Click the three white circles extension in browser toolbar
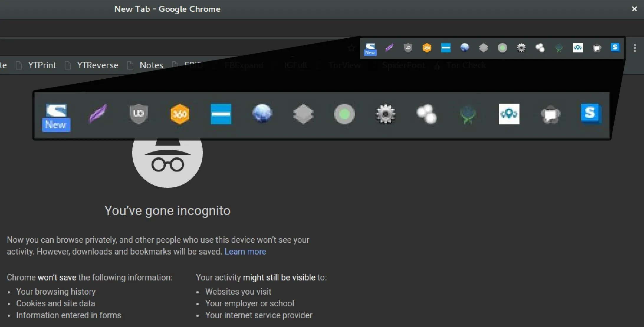 540,48
